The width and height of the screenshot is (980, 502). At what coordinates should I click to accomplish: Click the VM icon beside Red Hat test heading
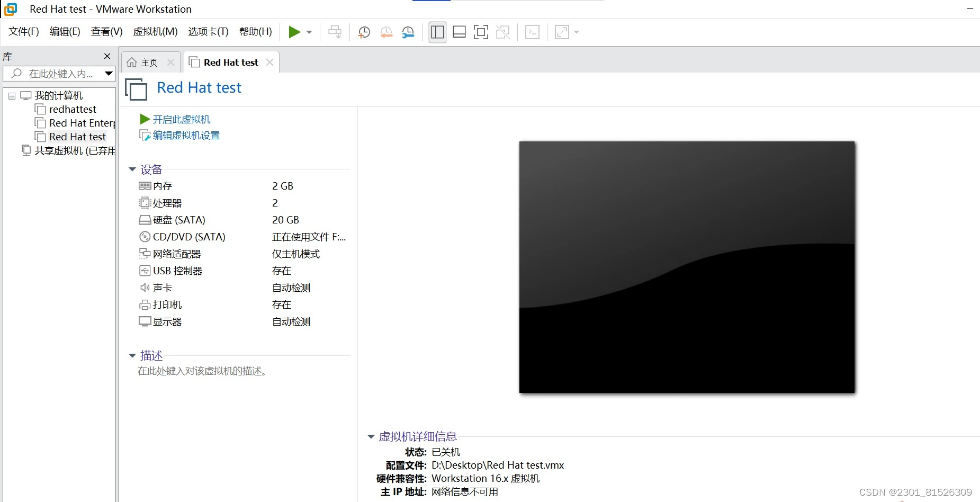click(x=136, y=89)
